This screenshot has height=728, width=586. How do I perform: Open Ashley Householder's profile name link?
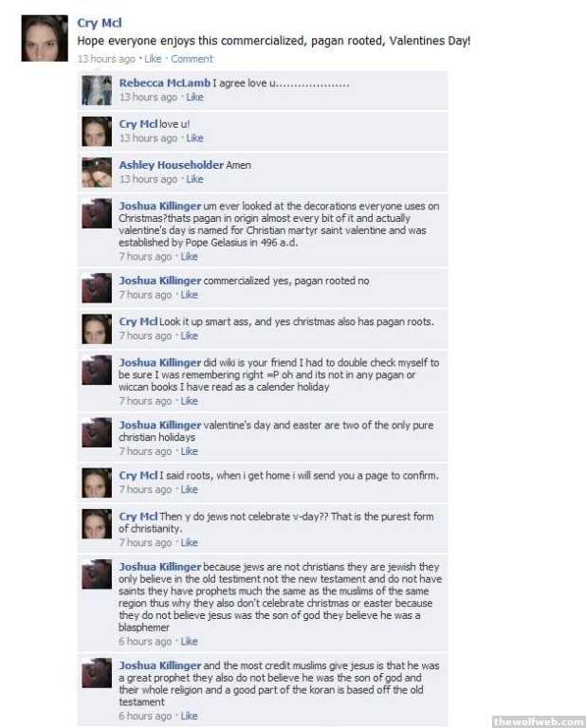click(x=172, y=165)
